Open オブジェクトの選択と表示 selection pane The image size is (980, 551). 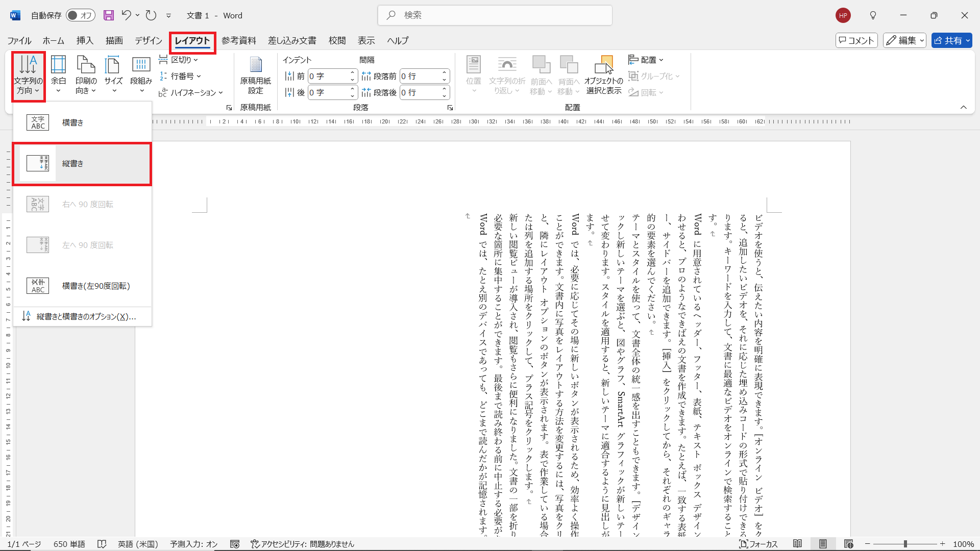point(604,76)
